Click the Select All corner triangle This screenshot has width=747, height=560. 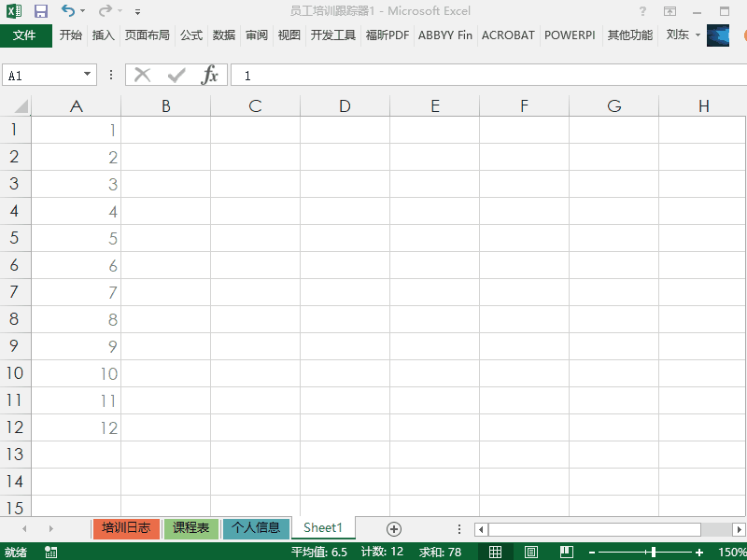[x=17, y=106]
